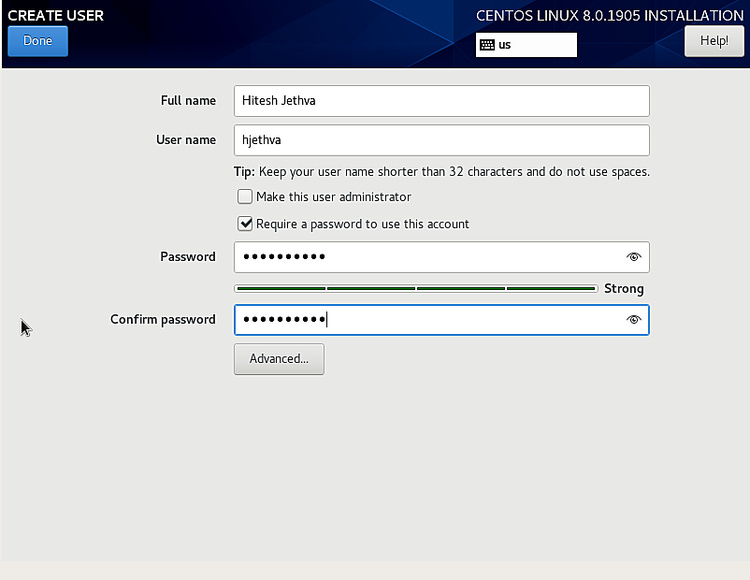This screenshot has height=580, width=750.
Task: Click 'Make this user administrator' label text
Action: (333, 197)
